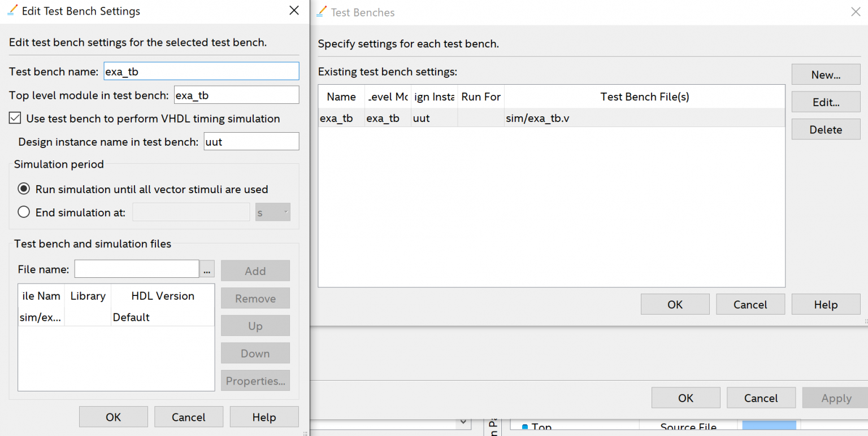Viewport: 868px width, 436px height.
Task: Click the Test bench name input field
Action: [201, 71]
